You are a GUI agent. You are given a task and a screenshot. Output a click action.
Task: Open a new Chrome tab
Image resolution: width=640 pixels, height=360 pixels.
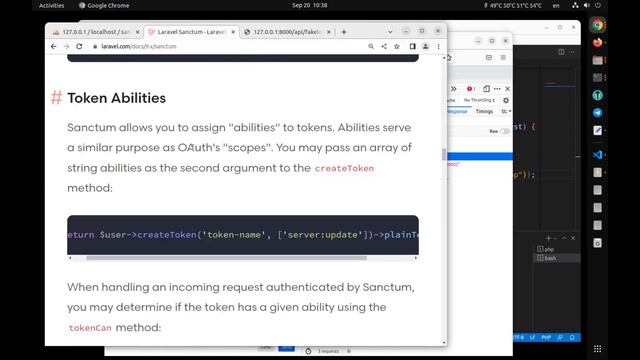tap(344, 32)
